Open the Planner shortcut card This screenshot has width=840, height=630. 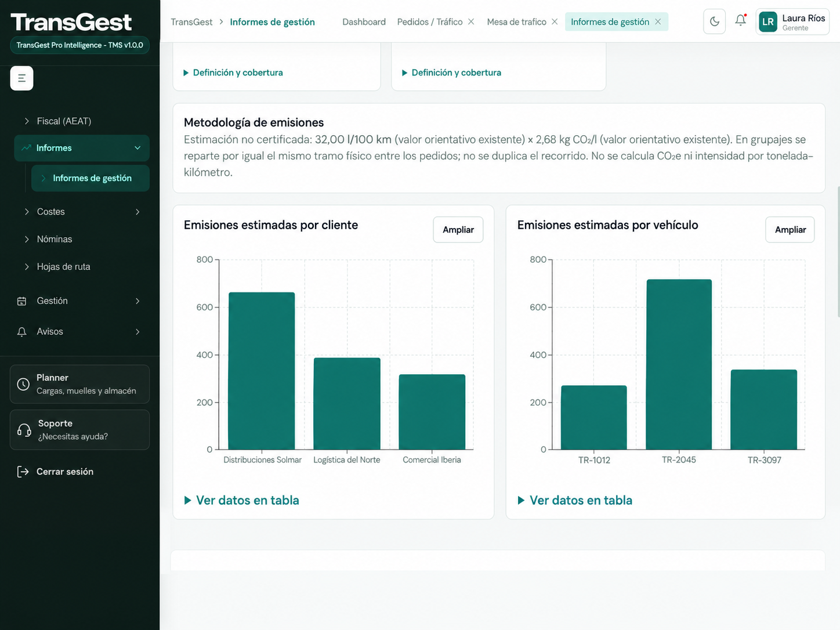pyautogui.click(x=79, y=384)
